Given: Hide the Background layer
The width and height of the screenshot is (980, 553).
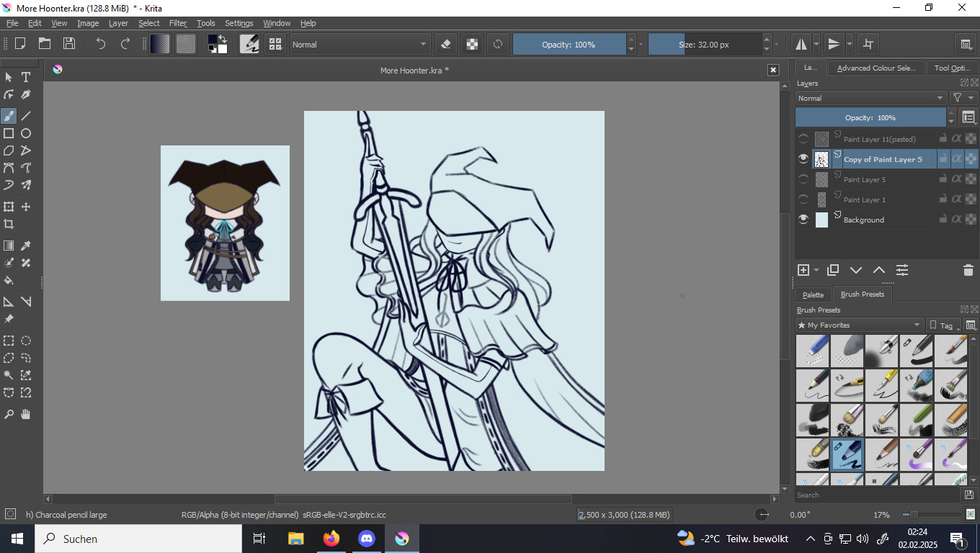Looking at the screenshot, I should coord(803,220).
